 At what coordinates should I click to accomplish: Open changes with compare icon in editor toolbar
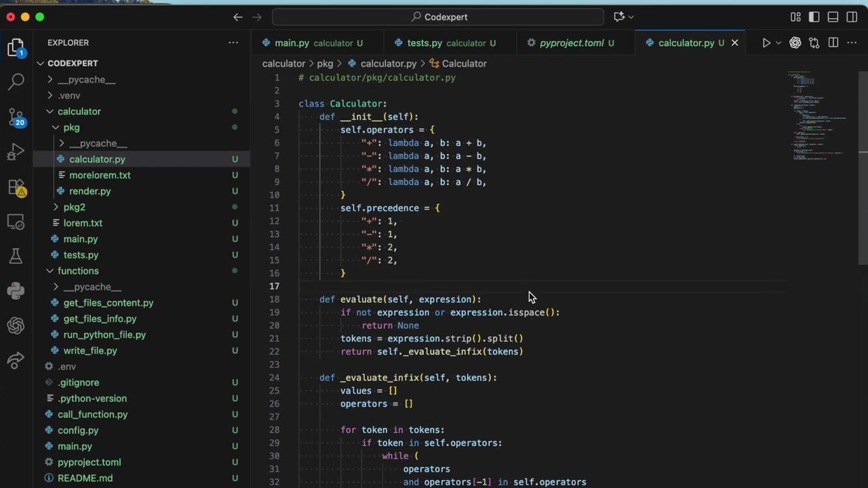tap(814, 43)
